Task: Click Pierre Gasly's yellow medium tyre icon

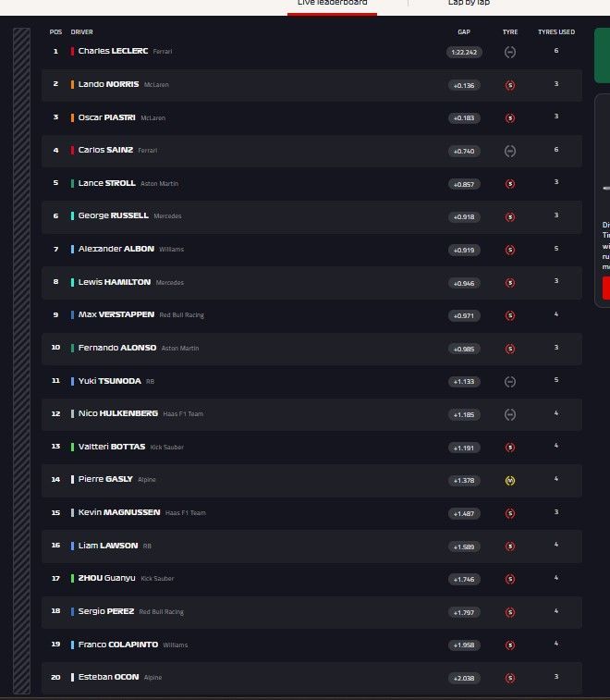Action: click(x=510, y=481)
